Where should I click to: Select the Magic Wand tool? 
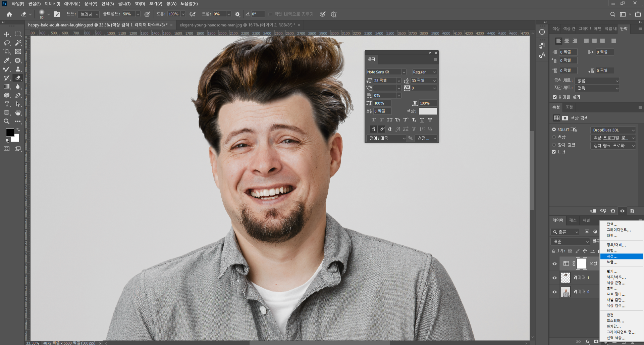18,43
